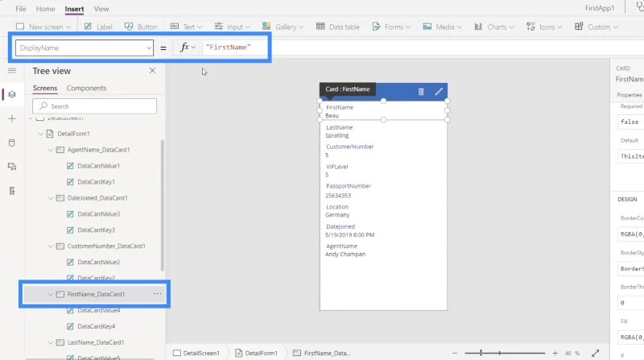The height and width of the screenshot is (360, 644).
Task: Click the Tree view Search box
Action: 94,106
